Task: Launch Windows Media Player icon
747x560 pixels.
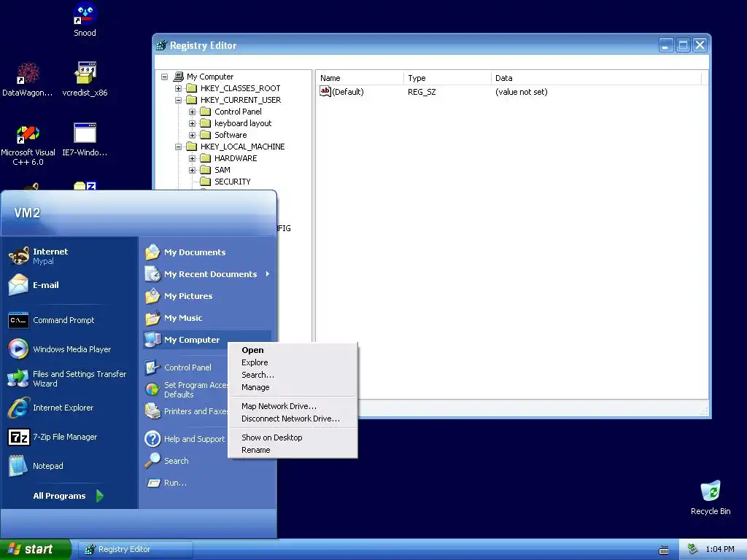Action: point(18,349)
